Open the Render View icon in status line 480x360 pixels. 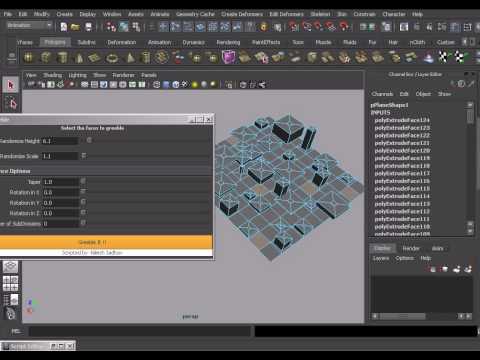(404, 27)
